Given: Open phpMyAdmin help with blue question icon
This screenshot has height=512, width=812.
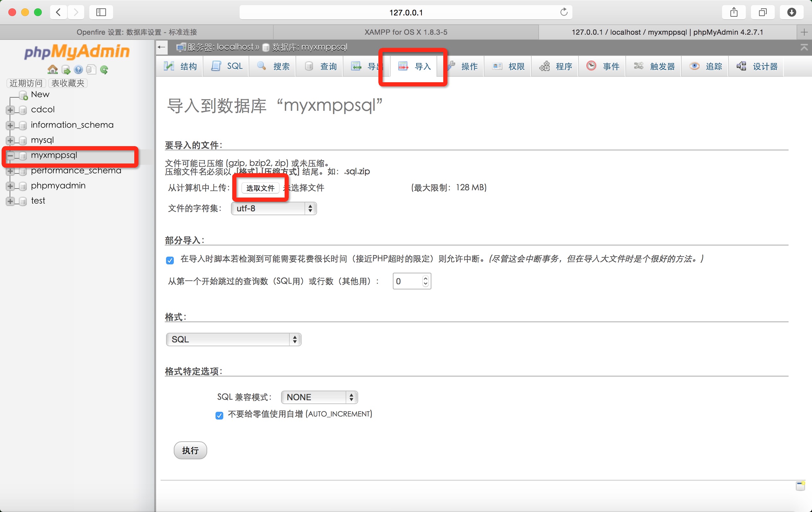Looking at the screenshot, I should coord(79,69).
